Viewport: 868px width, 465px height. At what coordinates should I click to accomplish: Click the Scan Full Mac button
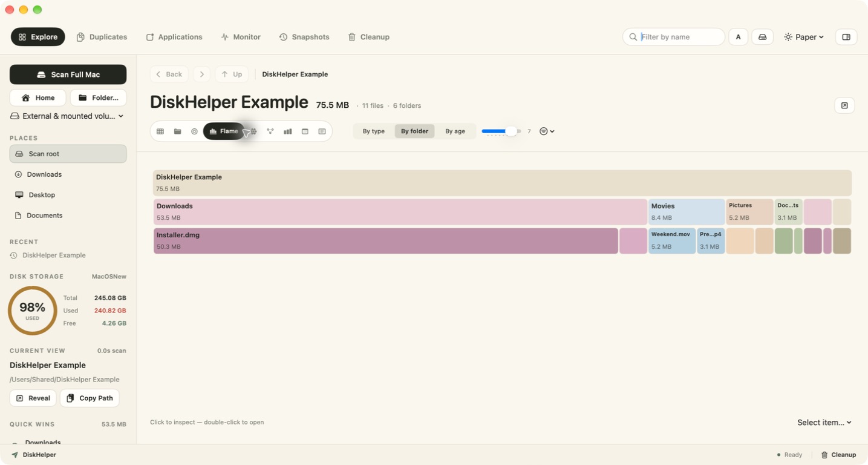[68, 74]
